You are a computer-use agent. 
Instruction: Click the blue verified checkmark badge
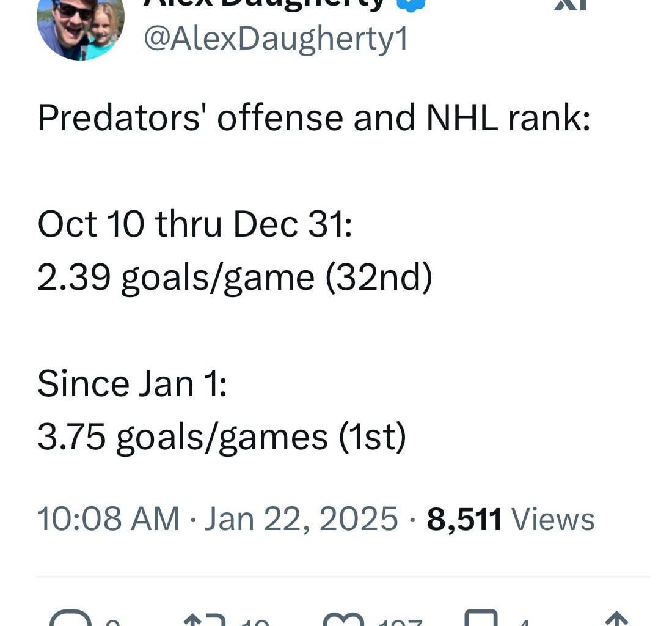(x=410, y=4)
